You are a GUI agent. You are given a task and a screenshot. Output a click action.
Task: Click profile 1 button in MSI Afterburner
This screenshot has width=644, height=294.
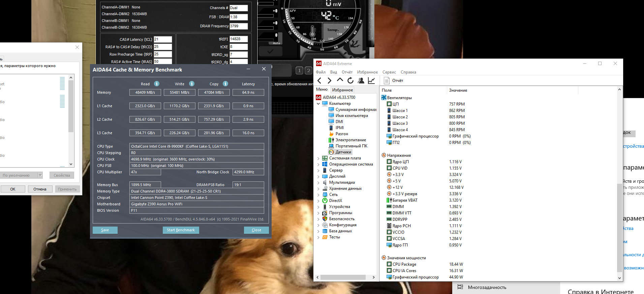[299, 70]
